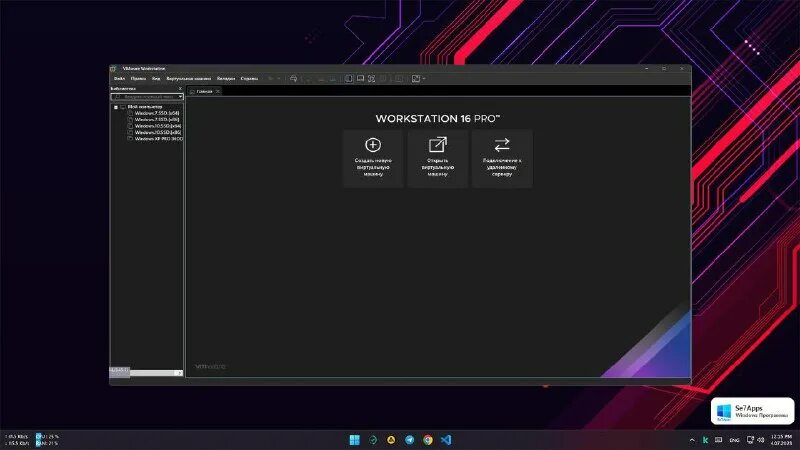Click the create new virtual machine plus icon
Image resolution: width=800 pixels, height=450 pixels.
point(373,145)
